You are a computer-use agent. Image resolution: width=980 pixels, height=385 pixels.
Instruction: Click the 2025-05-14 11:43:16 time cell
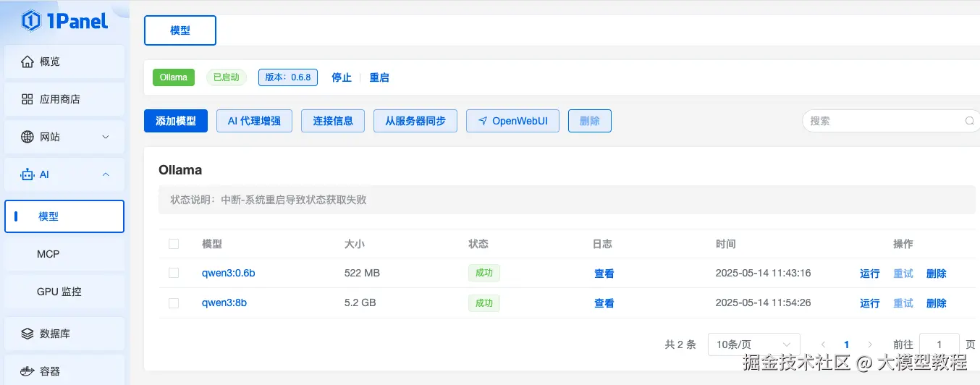763,273
